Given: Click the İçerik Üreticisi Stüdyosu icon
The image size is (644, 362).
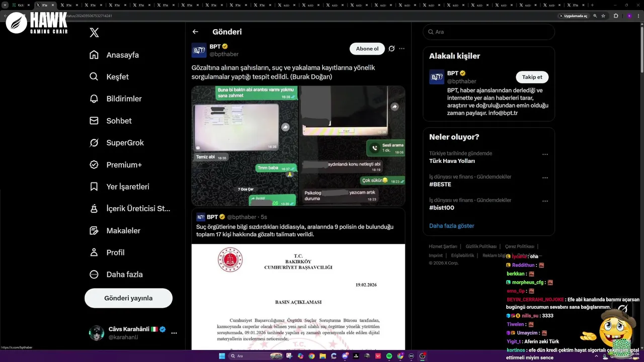Looking at the screenshot, I should click(94, 209).
